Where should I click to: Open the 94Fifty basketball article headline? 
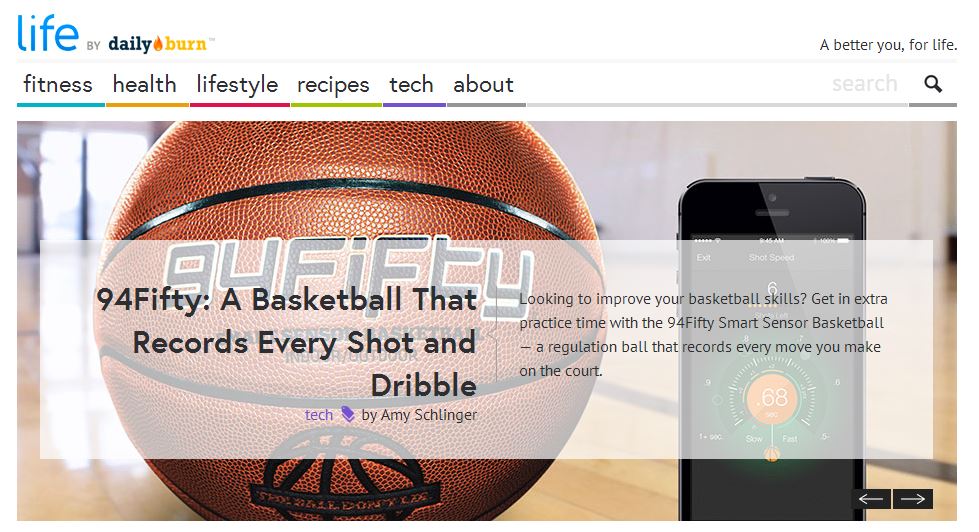tap(287, 342)
